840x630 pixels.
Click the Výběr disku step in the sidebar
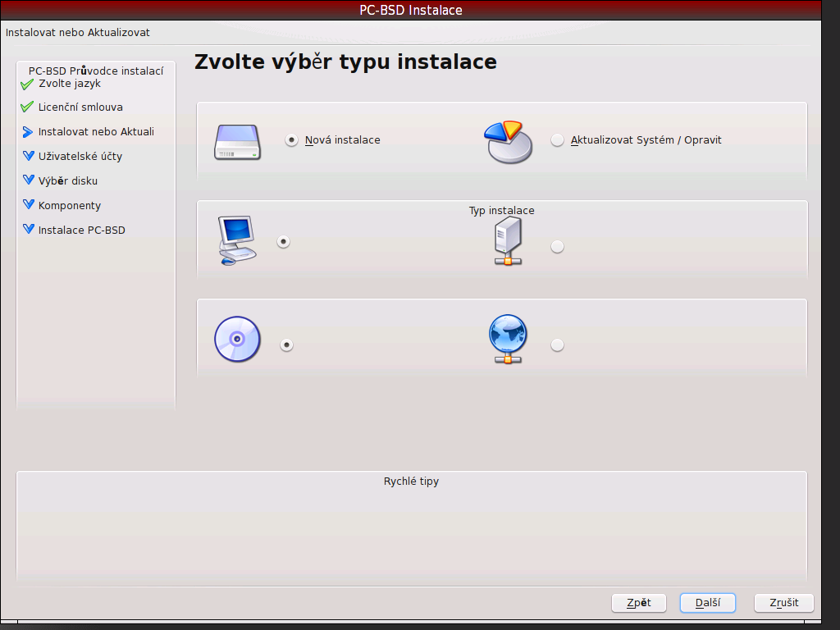point(68,181)
